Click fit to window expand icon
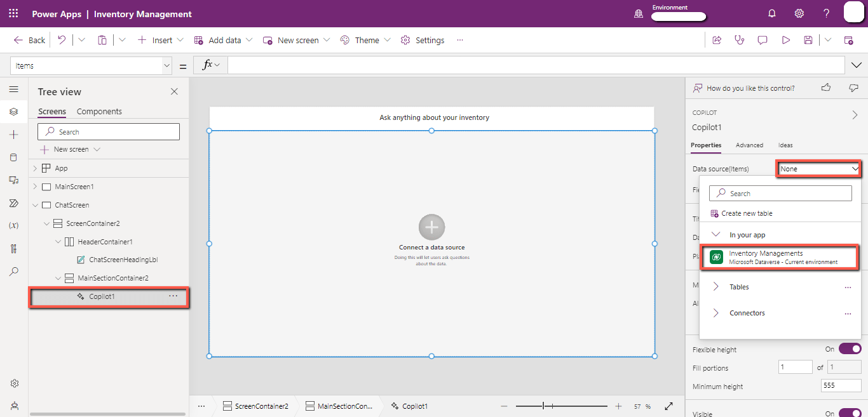The width and height of the screenshot is (868, 417). pyautogui.click(x=668, y=406)
